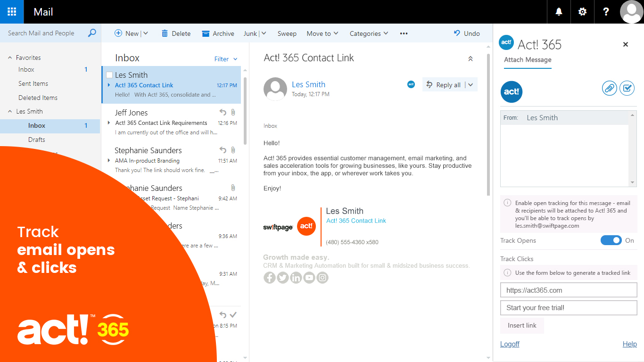This screenshot has height=362, width=644.
Task: Click the paperclip on AMA In-product Branding email
Action: tap(233, 150)
